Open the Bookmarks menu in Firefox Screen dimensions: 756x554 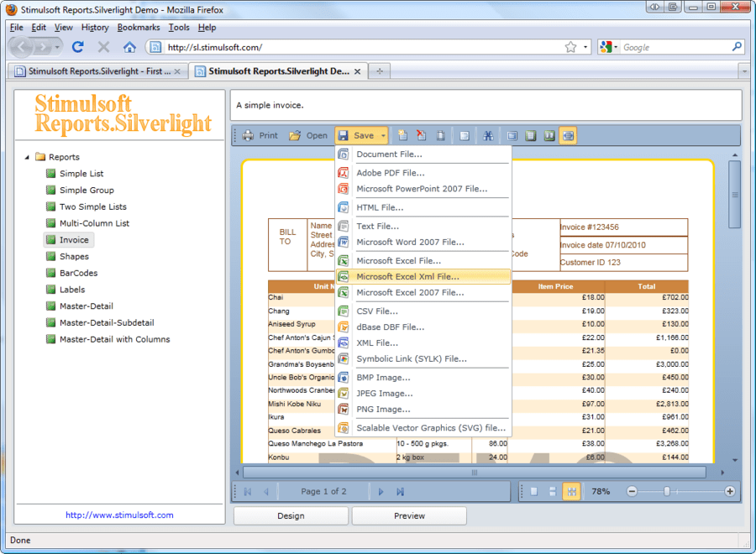tap(139, 28)
